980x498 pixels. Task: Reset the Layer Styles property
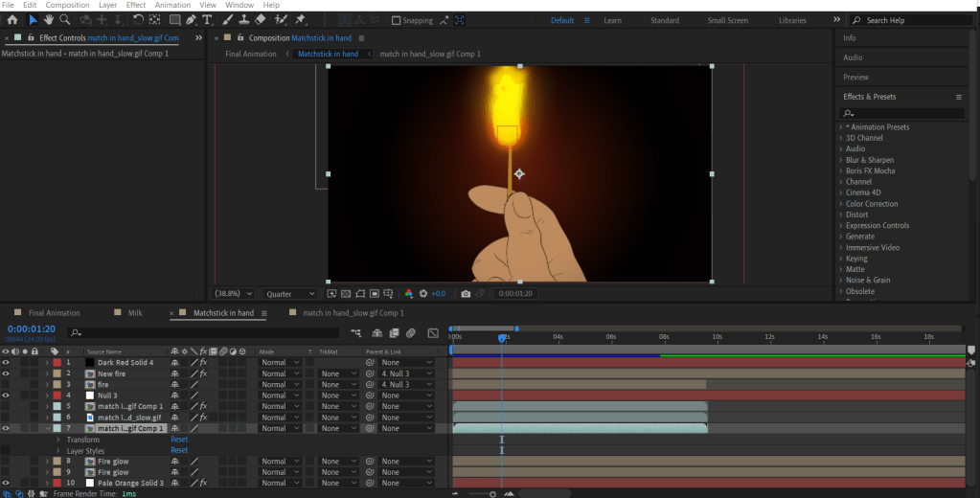(179, 450)
